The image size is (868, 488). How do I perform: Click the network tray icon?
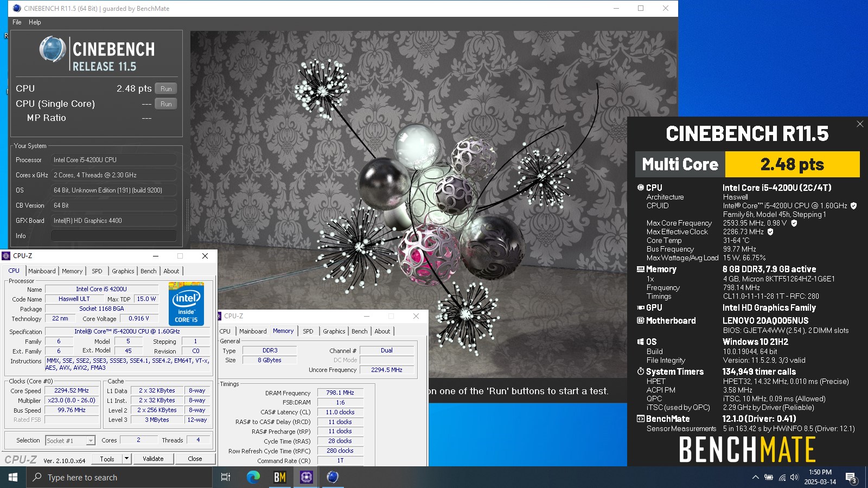coord(782,477)
